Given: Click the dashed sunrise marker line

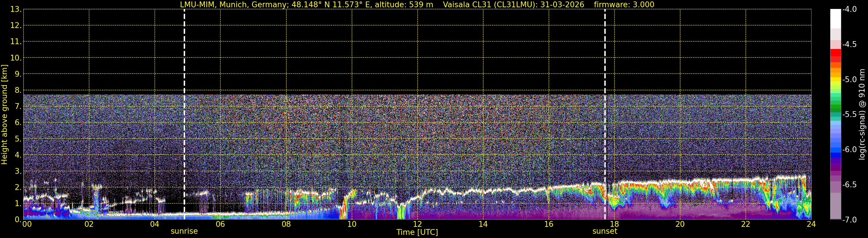Looking at the screenshot, I should 184,114.
